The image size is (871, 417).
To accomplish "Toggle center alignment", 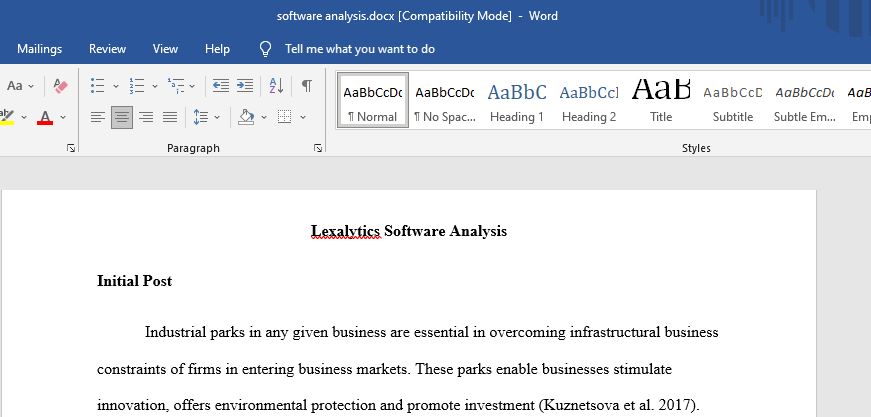I will 122,117.
